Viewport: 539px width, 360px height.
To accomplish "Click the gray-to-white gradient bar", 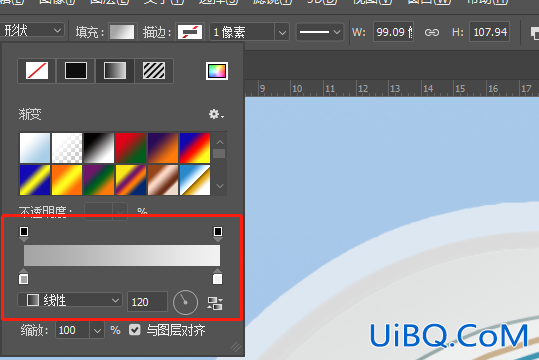I will click(122, 255).
